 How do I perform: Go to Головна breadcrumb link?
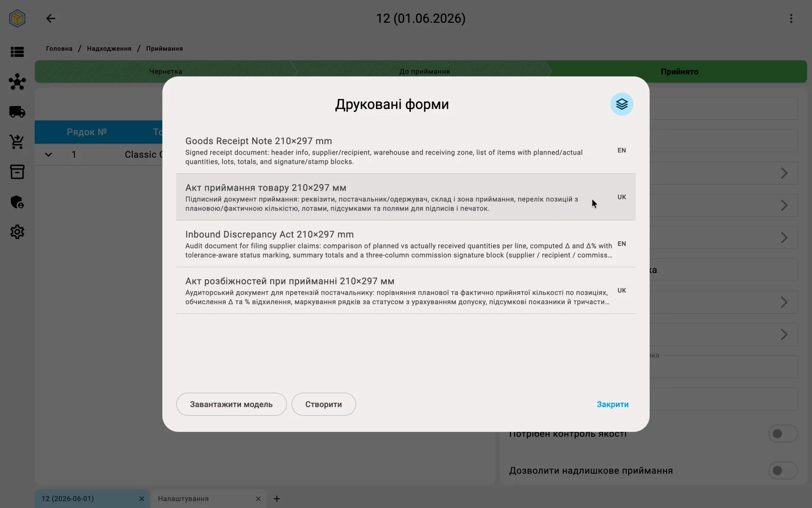[x=59, y=49]
